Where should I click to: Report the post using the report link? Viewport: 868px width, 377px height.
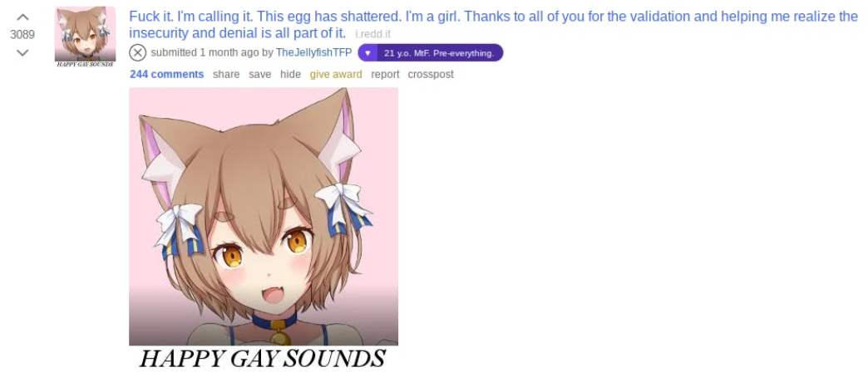385,74
